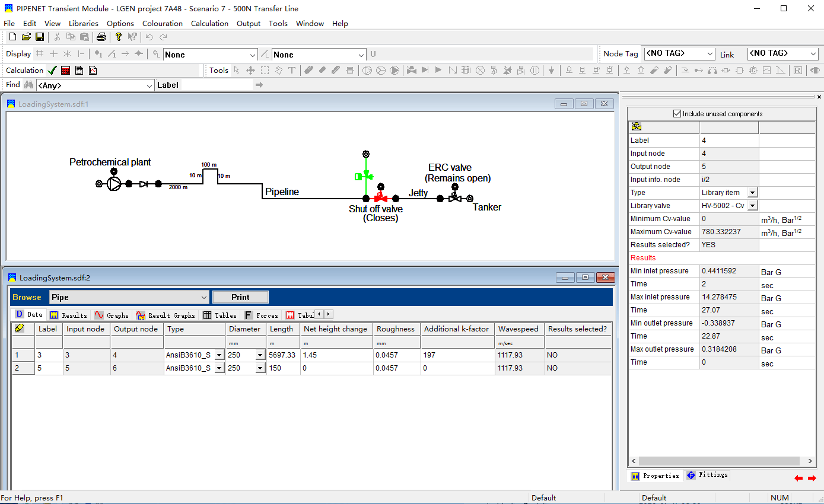Open the output report document icon
The width and height of the screenshot is (824, 504).
pos(79,70)
